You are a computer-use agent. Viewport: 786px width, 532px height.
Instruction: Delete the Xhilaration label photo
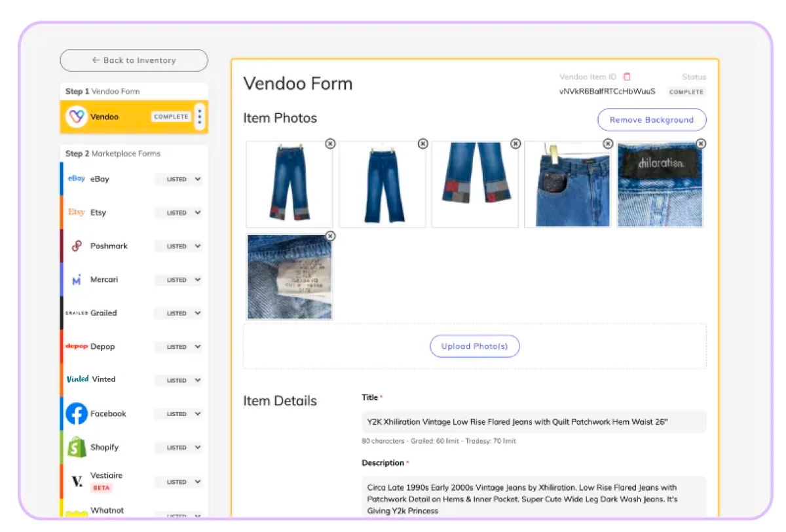[x=701, y=143]
